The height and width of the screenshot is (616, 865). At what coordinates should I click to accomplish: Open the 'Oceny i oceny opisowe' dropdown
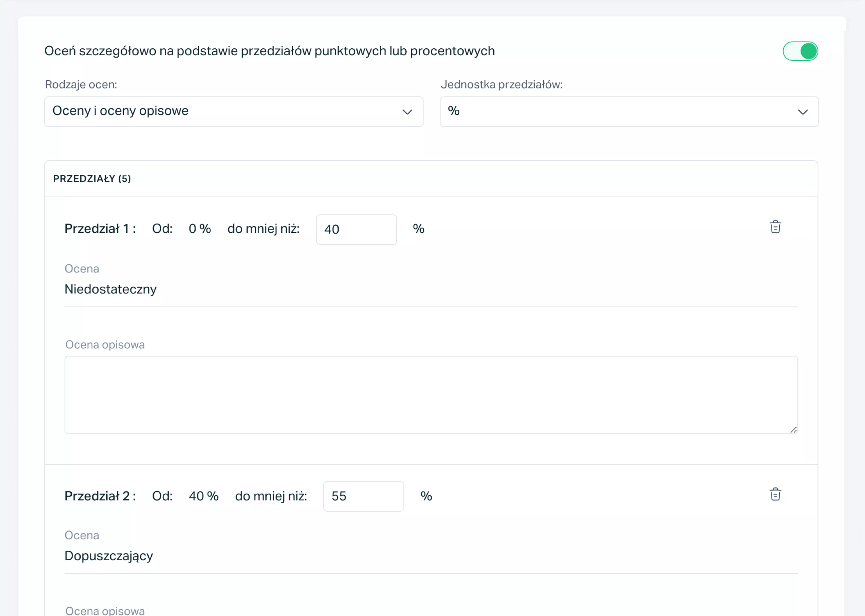point(234,111)
